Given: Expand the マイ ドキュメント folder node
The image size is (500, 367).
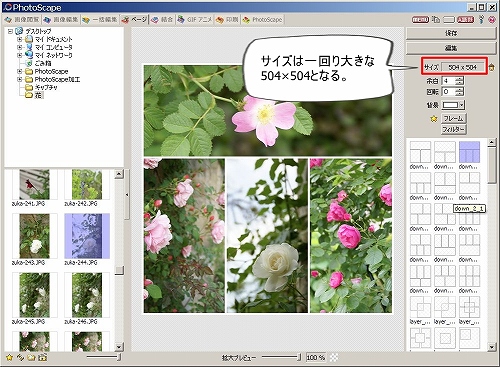Looking at the screenshot, I should click(20, 39).
